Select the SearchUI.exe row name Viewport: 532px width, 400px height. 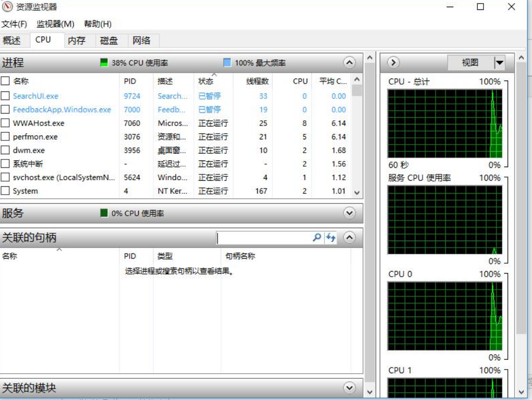(36, 96)
